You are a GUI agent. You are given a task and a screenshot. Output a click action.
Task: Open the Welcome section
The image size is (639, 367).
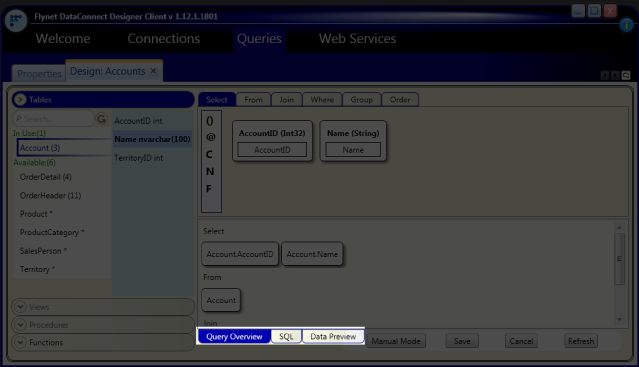(63, 38)
